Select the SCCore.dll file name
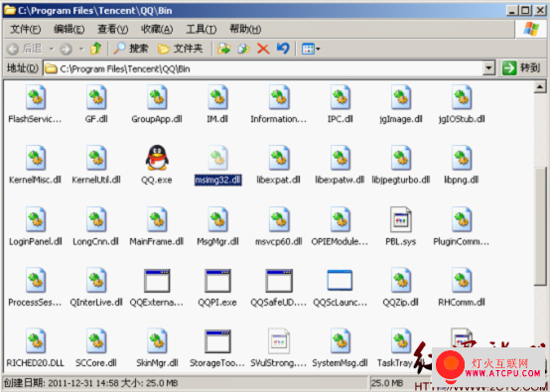Screen dimensions: 550x392 (96, 363)
